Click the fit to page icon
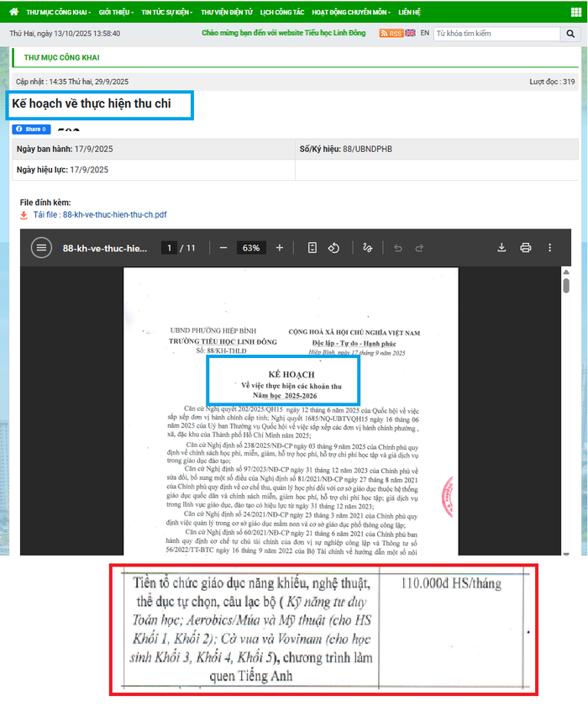The height and width of the screenshot is (706, 588). click(312, 248)
